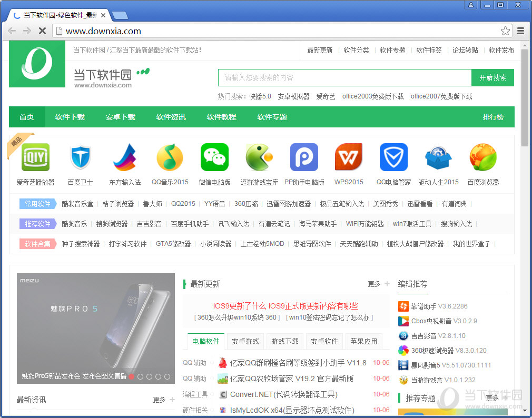This screenshot has height=418, width=532.
Task: Expand more in 最新资讯 section
Action: pos(164,400)
